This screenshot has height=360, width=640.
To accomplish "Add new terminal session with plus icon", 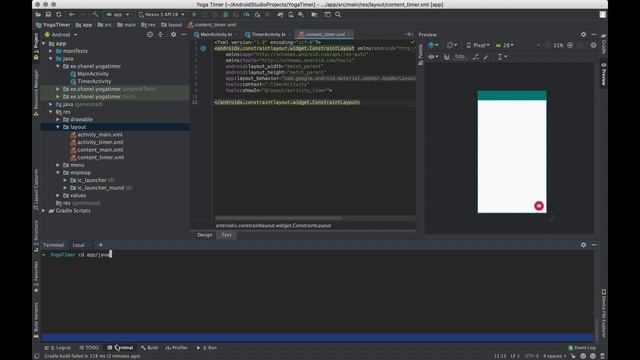I will pyautogui.click(x=101, y=245).
